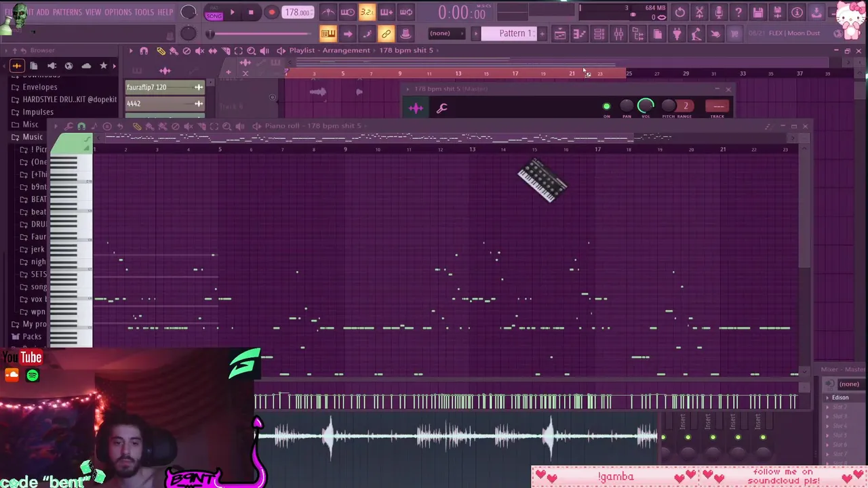Select Playlist zoom tool

click(x=251, y=51)
